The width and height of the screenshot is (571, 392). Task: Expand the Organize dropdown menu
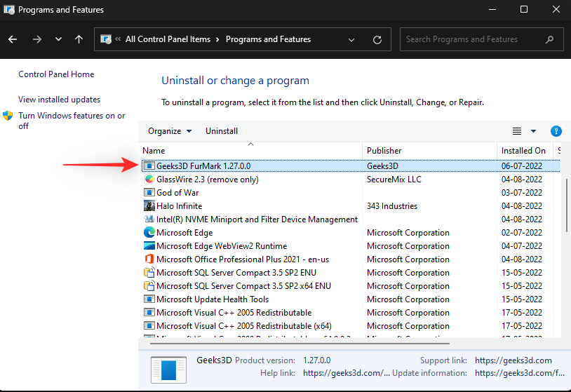[170, 131]
